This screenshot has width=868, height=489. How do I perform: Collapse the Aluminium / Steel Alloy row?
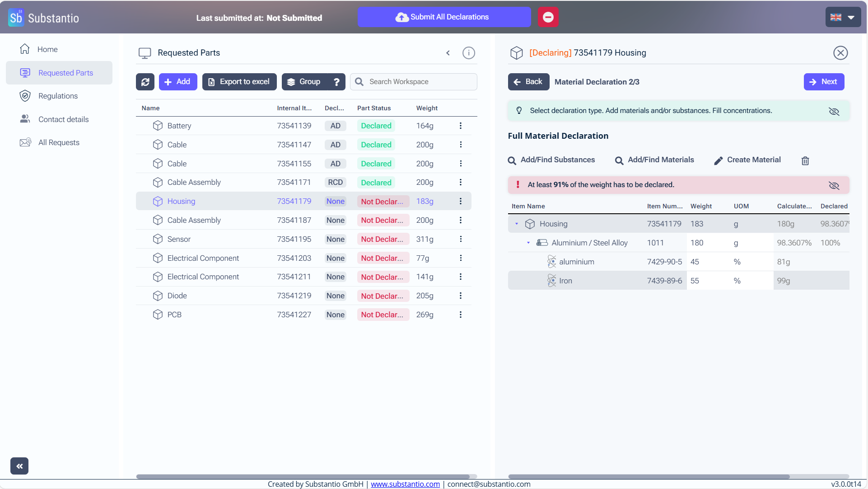[528, 243]
